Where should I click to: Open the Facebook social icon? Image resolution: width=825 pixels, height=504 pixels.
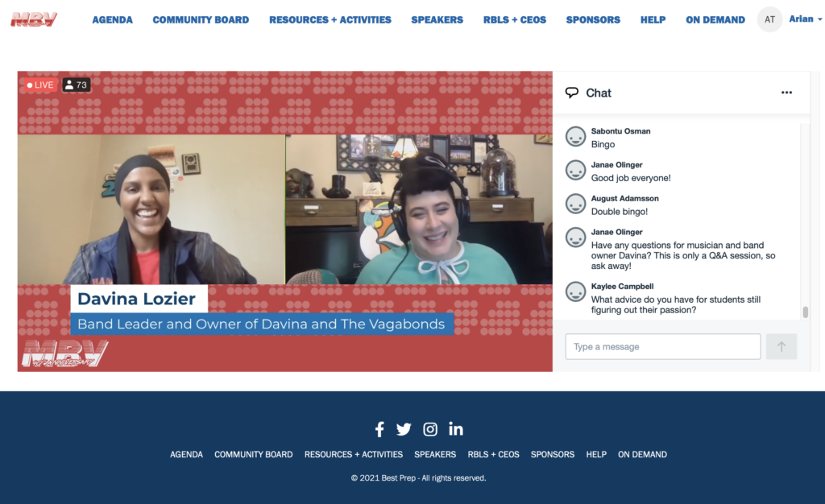[379, 429]
